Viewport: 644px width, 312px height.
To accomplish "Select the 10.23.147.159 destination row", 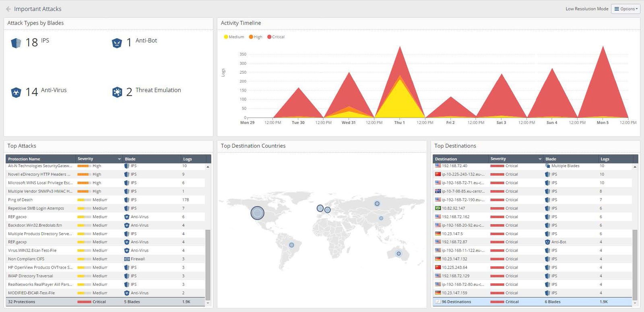I will [x=532, y=293].
